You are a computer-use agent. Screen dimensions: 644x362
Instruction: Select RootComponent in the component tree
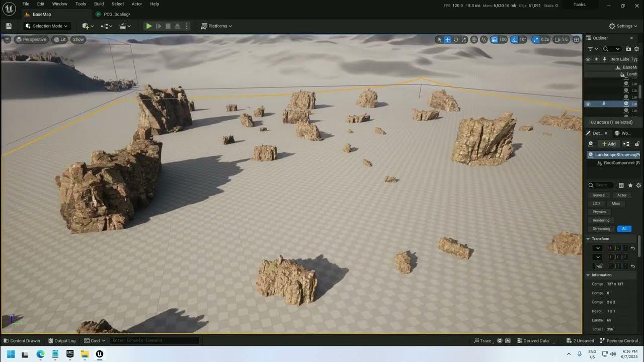618,163
